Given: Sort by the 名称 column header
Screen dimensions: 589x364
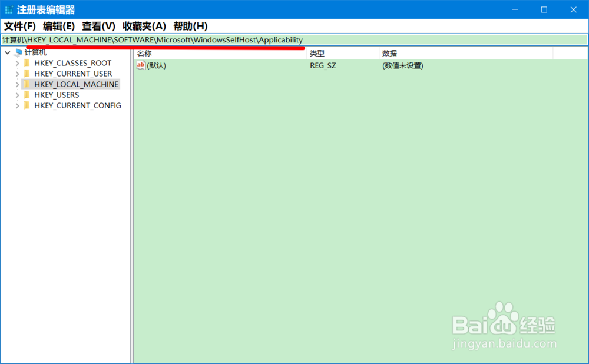Looking at the screenshot, I should tap(220, 54).
